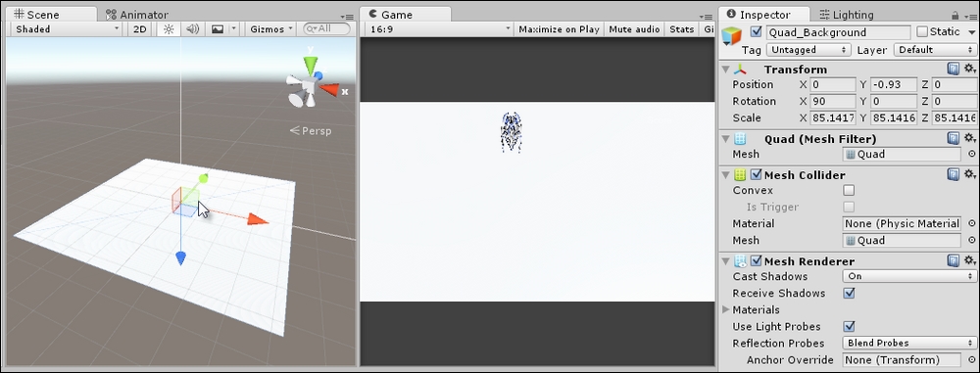Click the Mute audio button
Screen dimensions: 980x373
[x=634, y=29]
